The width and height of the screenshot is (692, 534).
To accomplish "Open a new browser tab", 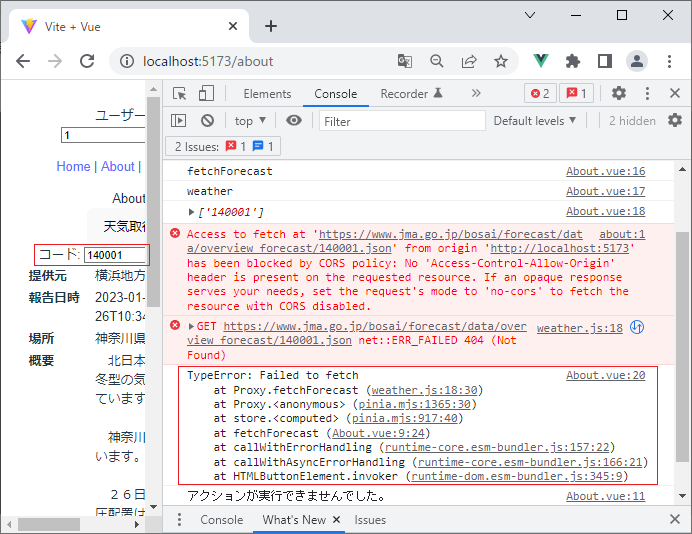I will coord(271,26).
